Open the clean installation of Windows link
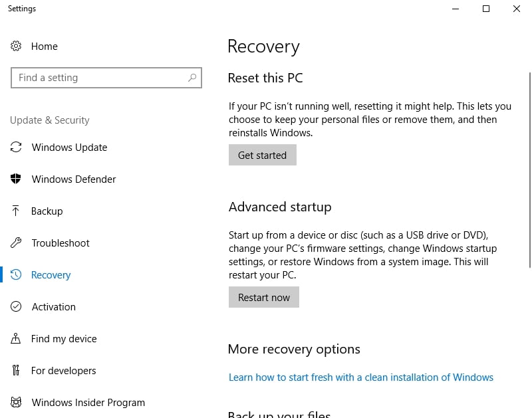 [361, 377]
